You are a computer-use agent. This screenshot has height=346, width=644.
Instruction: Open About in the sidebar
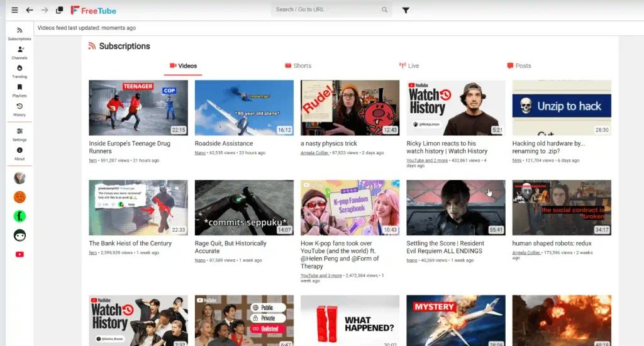coord(19,153)
